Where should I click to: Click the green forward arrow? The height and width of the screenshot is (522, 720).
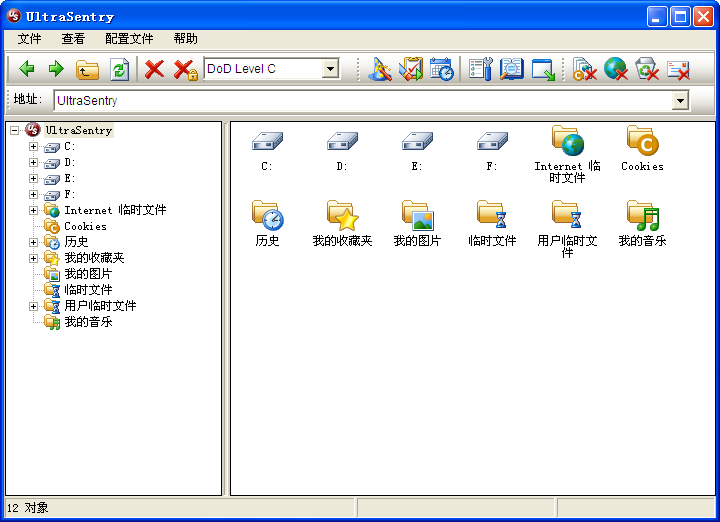click(56, 69)
